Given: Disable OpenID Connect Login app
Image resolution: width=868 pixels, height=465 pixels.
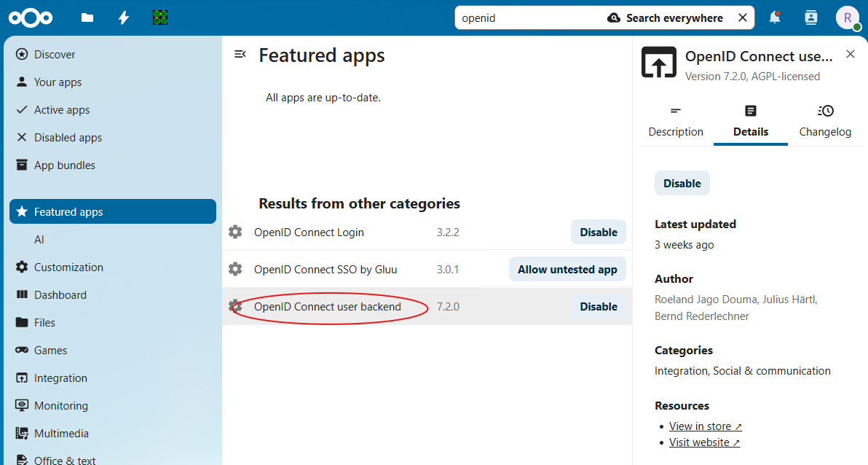Looking at the screenshot, I should pos(598,232).
